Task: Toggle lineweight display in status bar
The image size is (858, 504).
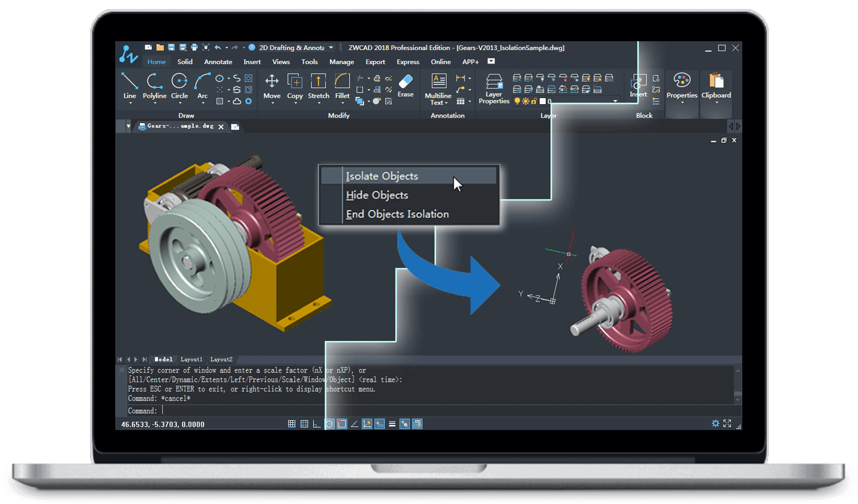Action: coord(392,424)
